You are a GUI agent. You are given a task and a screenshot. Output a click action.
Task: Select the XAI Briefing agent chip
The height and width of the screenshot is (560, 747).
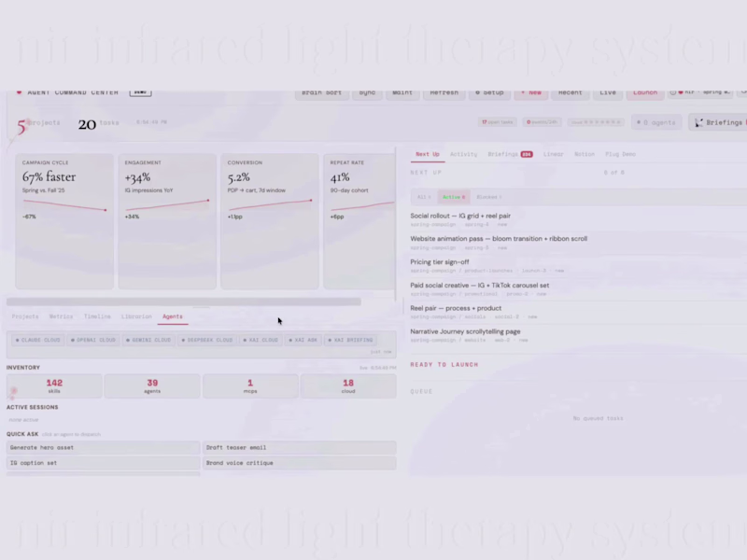point(351,340)
